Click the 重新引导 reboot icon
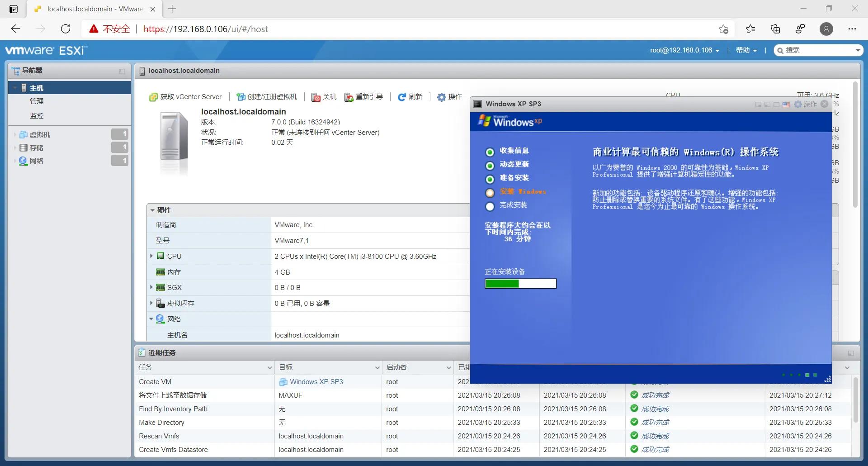The width and height of the screenshot is (868, 466). coord(348,97)
